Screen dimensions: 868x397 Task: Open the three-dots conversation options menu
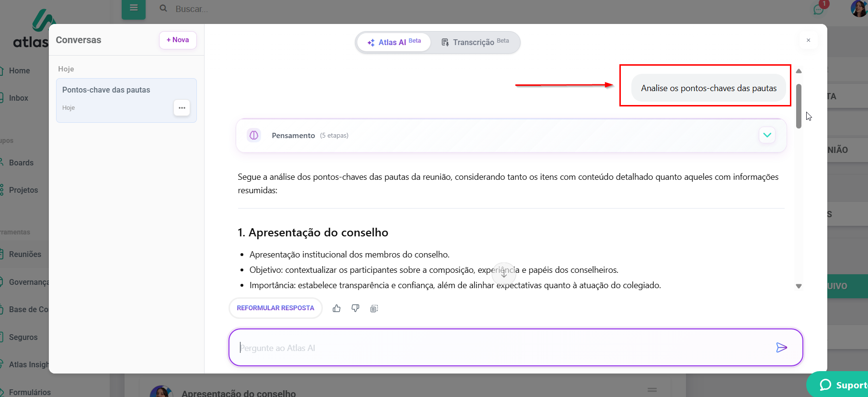point(182,108)
